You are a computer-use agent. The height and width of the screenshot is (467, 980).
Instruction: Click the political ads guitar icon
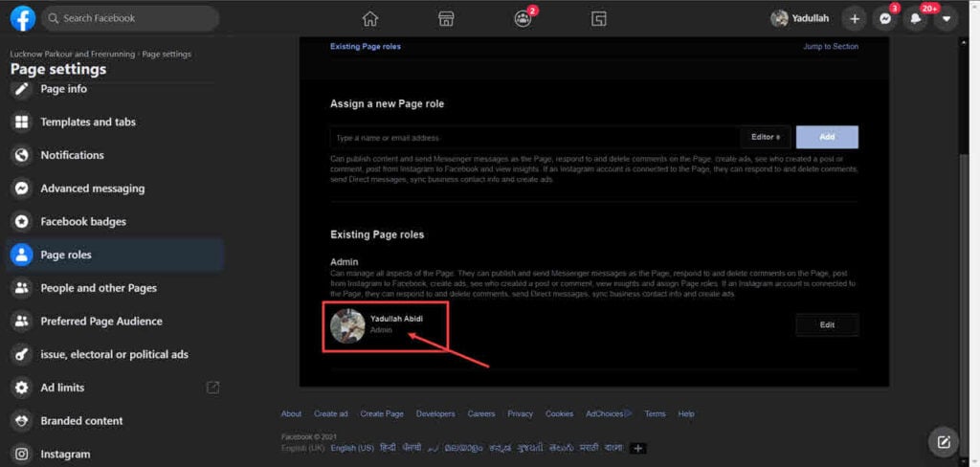point(22,354)
